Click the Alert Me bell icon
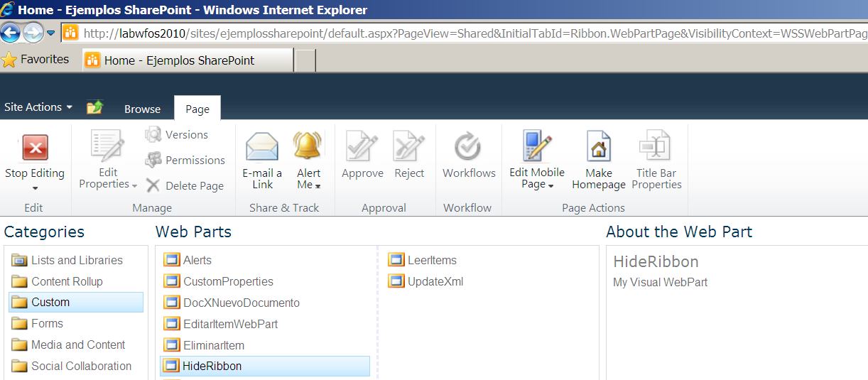Image resolution: width=868 pixels, height=380 pixels. (x=308, y=147)
